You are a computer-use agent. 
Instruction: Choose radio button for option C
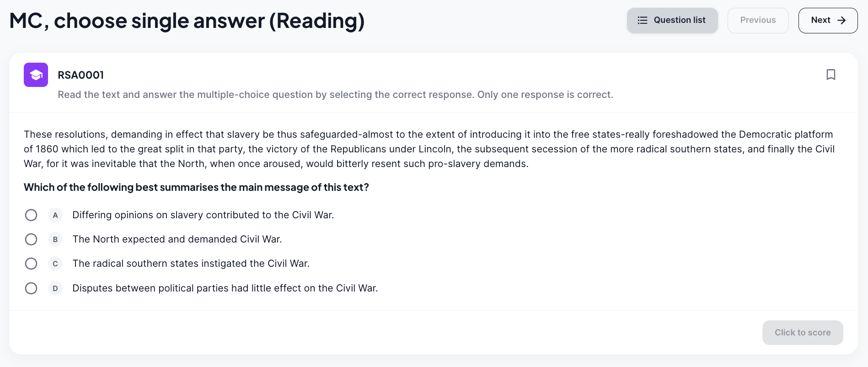(31, 264)
